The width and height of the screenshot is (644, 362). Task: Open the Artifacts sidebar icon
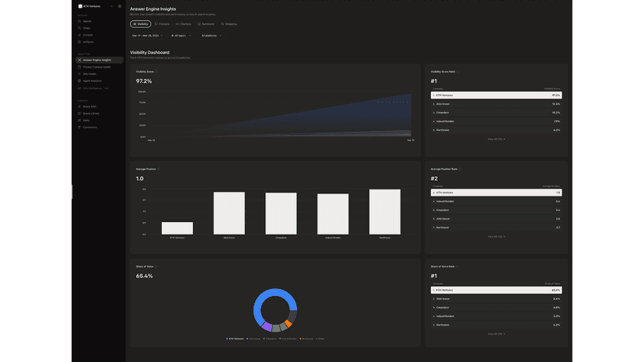[79, 42]
